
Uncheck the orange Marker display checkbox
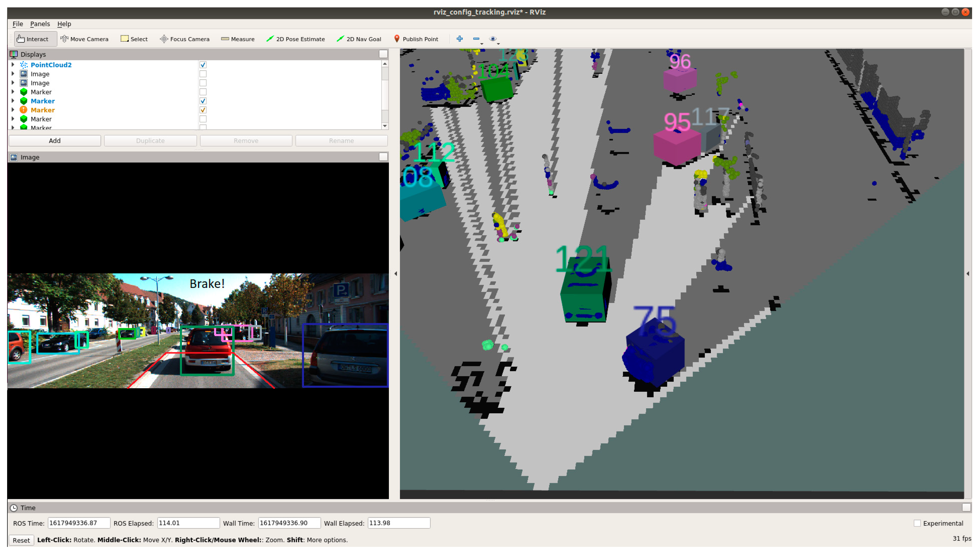click(x=203, y=110)
